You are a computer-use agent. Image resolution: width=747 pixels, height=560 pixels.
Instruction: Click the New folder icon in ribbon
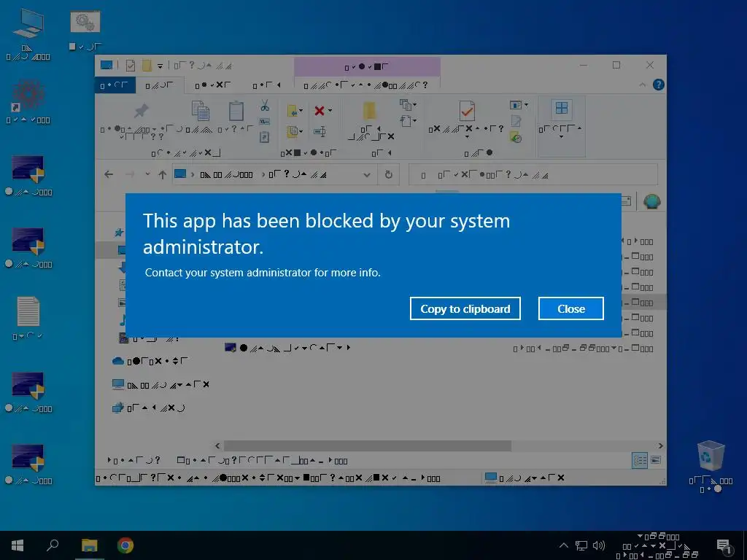pos(368,111)
